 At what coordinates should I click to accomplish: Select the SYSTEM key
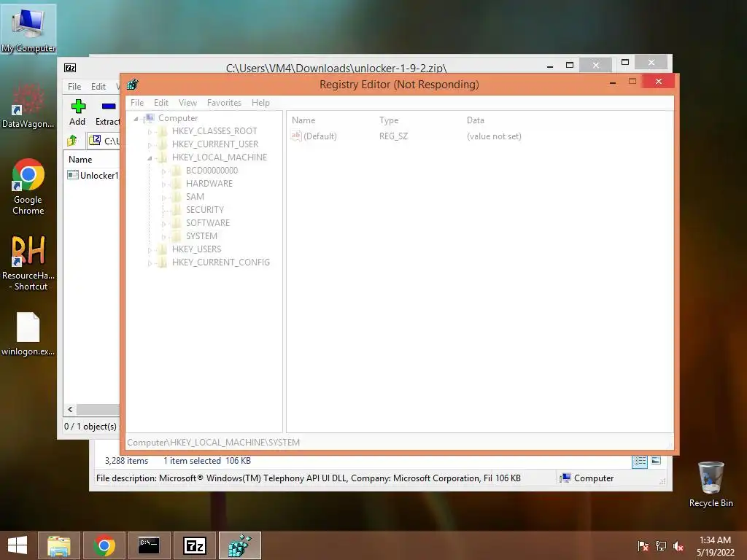click(x=201, y=236)
